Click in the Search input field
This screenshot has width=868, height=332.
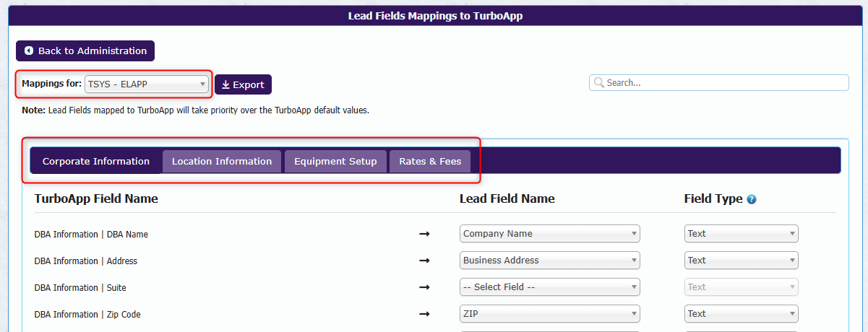coord(723,83)
